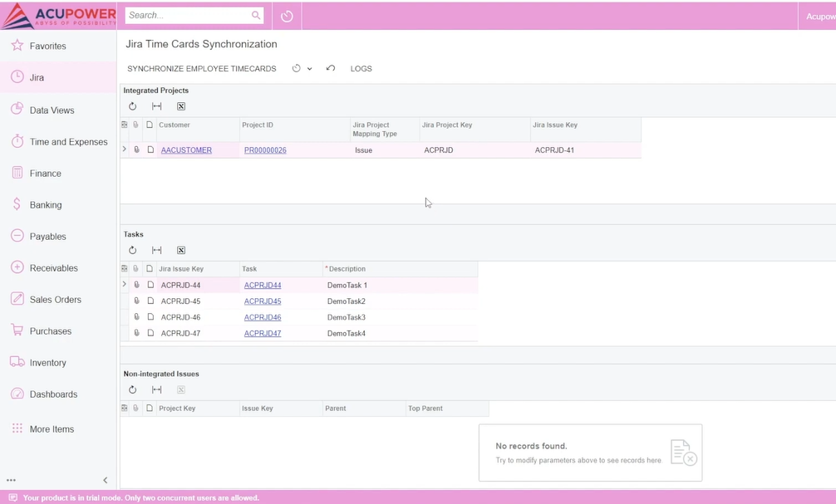Refresh the Non-integrated Issues grid
The image size is (836, 504).
coord(132,389)
